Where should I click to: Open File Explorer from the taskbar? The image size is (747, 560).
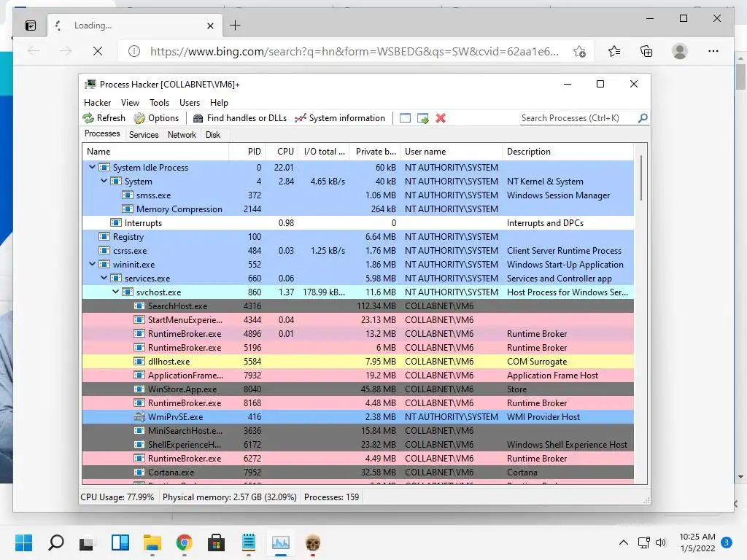point(152,542)
